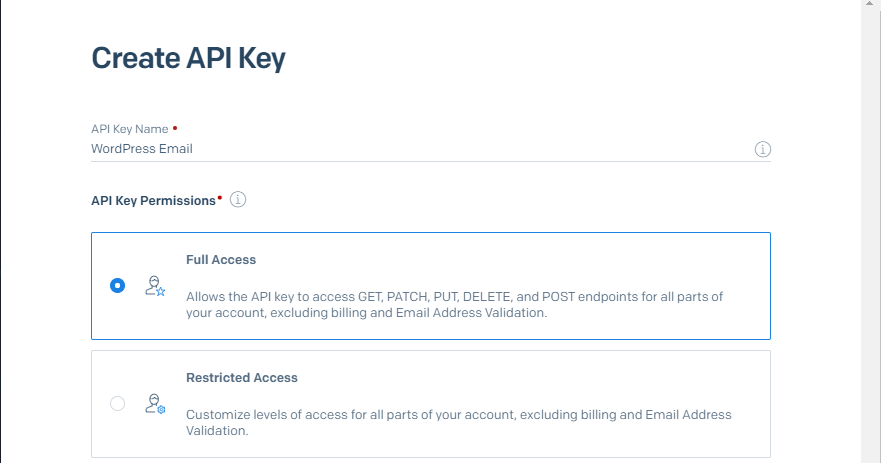Click the info icon beside API Key Name field
This screenshot has width=881, height=463.
pos(762,149)
